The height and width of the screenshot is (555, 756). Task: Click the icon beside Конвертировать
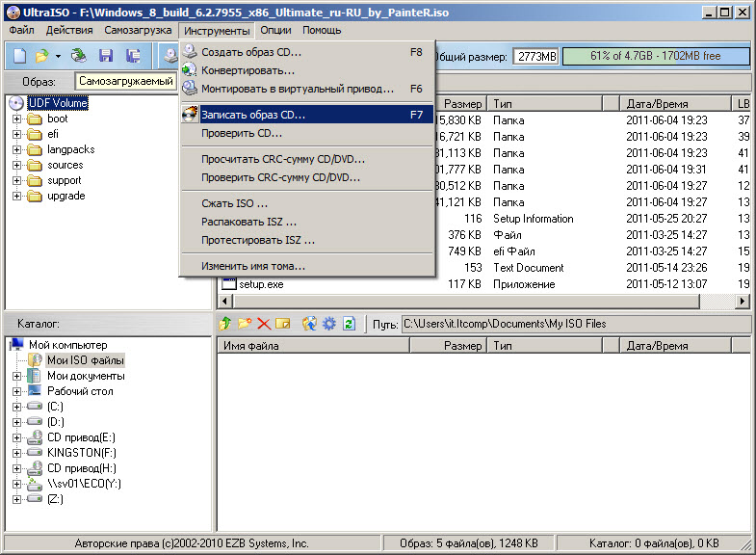190,70
